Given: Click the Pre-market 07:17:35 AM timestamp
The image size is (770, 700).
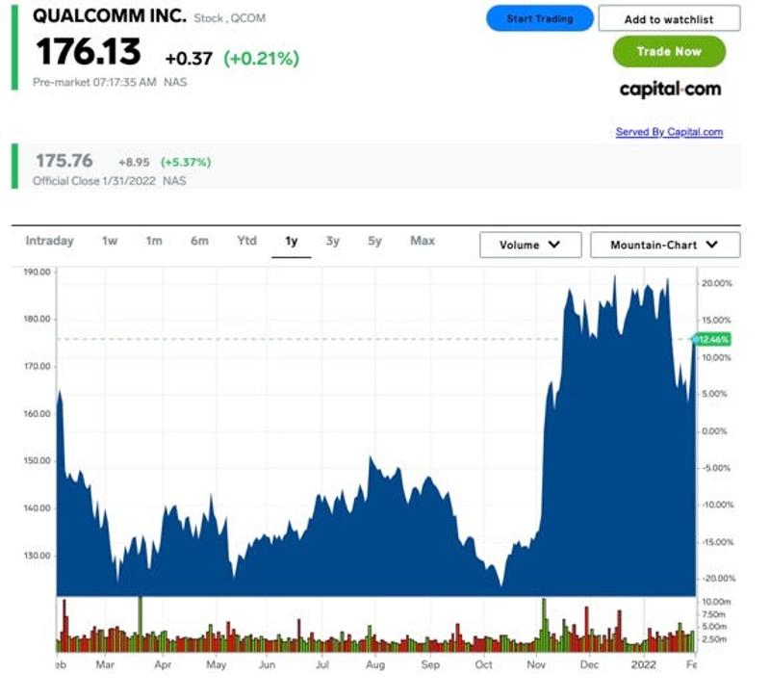Looking at the screenshot, I should [94, 82].
